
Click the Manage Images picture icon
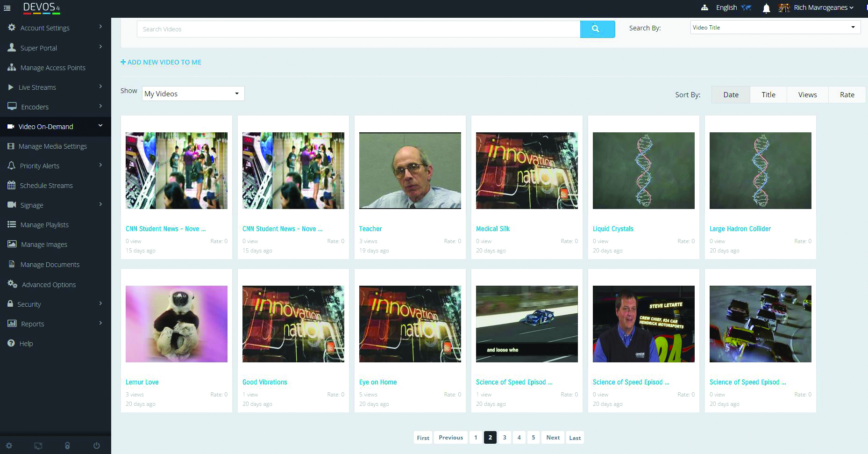(11, 244)
